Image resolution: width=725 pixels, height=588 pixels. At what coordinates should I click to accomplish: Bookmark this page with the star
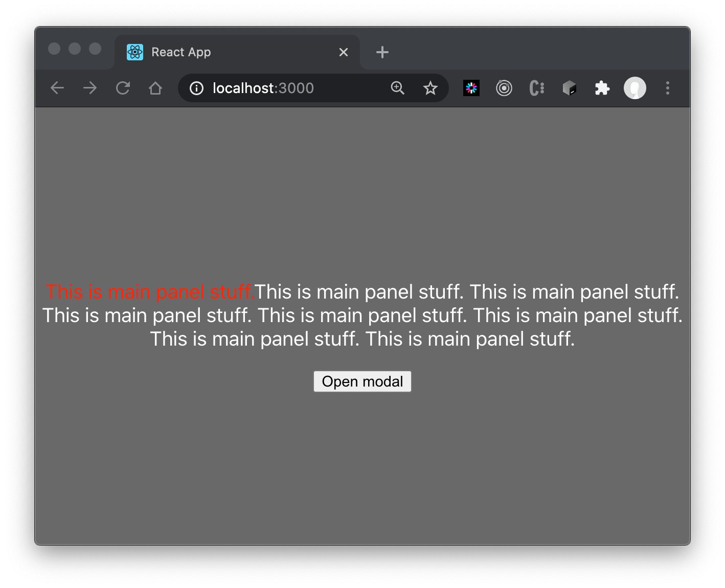click(x=431, y=88)
